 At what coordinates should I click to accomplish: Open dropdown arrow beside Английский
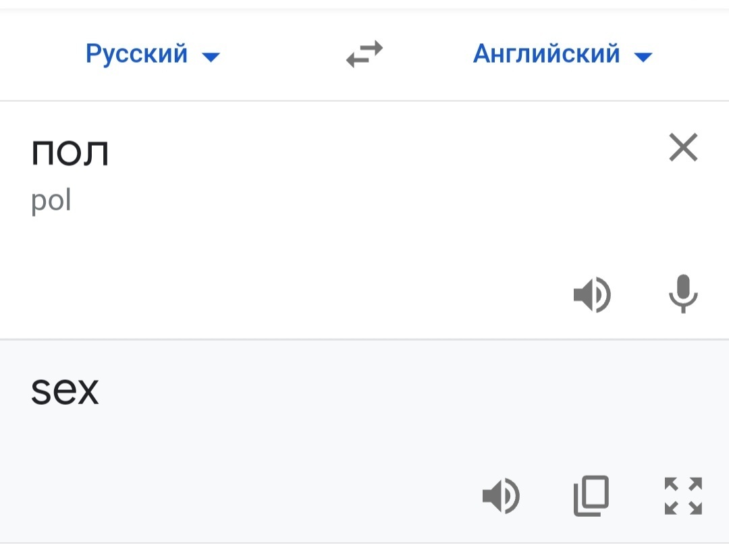643,57
